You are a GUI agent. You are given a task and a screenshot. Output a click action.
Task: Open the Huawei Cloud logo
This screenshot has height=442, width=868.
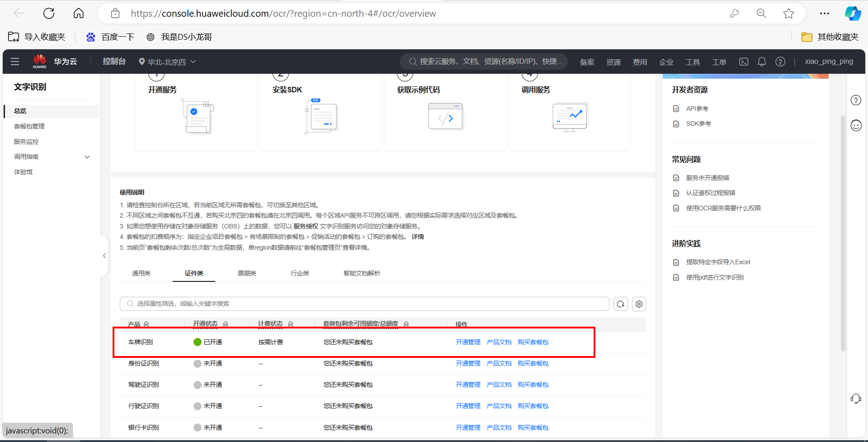[39, 61]
